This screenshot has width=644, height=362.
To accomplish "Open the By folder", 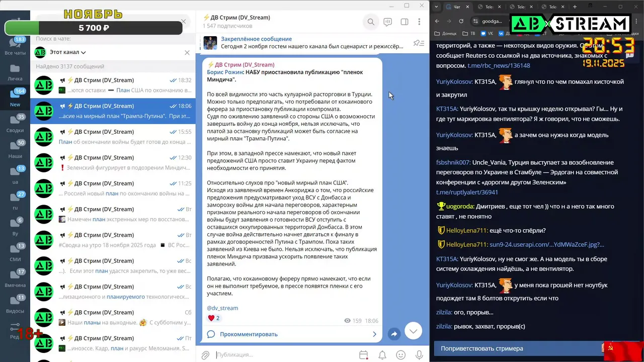I will [x=15, y=227].
